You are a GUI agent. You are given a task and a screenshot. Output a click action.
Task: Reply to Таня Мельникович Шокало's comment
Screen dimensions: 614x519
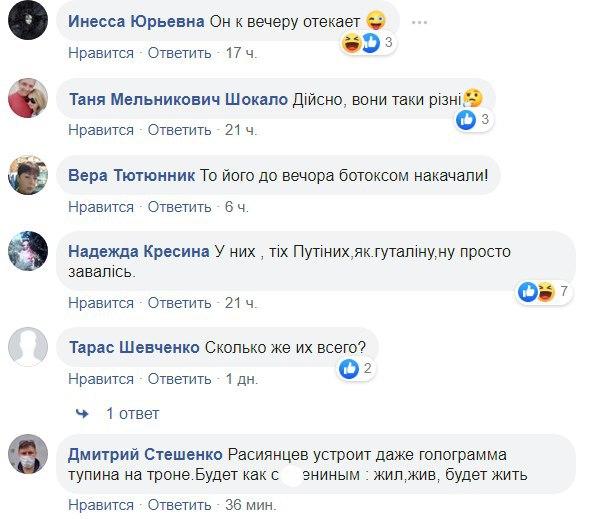click(x=180, y=130)
